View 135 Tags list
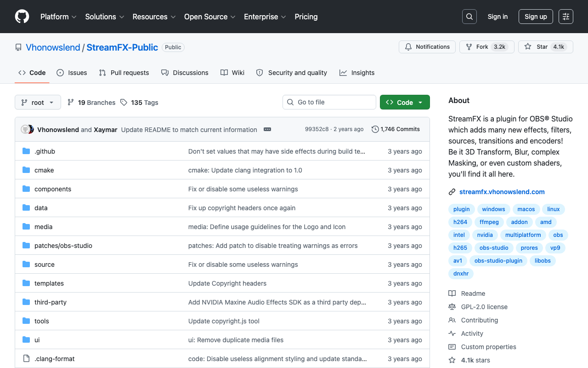Screen dimensions: 588x368 (x=139, y=103)
